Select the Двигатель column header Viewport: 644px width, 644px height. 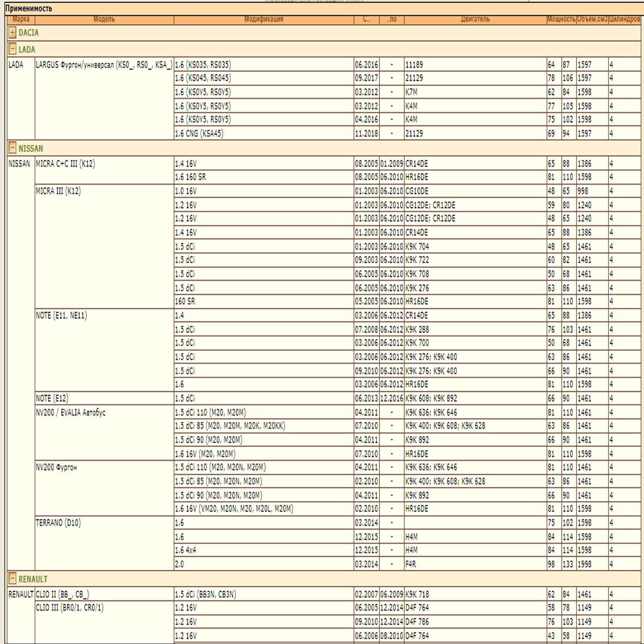(475, 19)
